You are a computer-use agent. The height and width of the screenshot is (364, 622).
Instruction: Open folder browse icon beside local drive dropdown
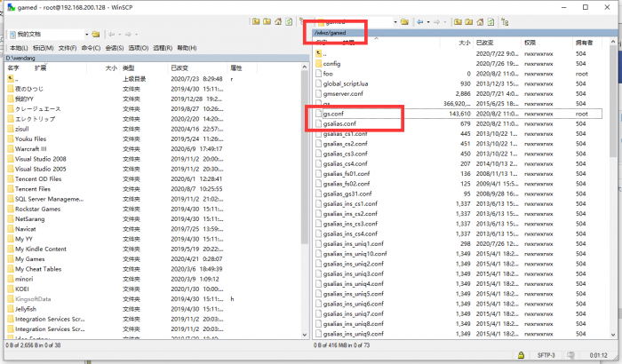click(93, 35)
